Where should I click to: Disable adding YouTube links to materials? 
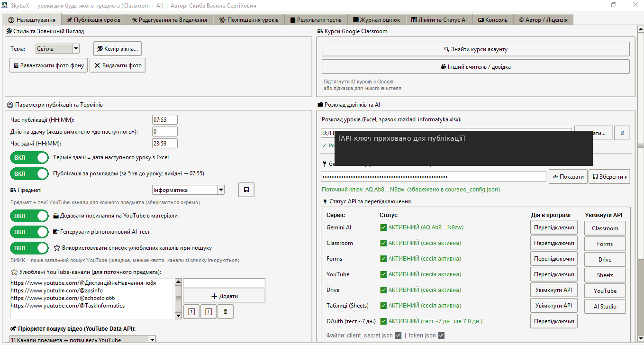[x=29, y=216]
